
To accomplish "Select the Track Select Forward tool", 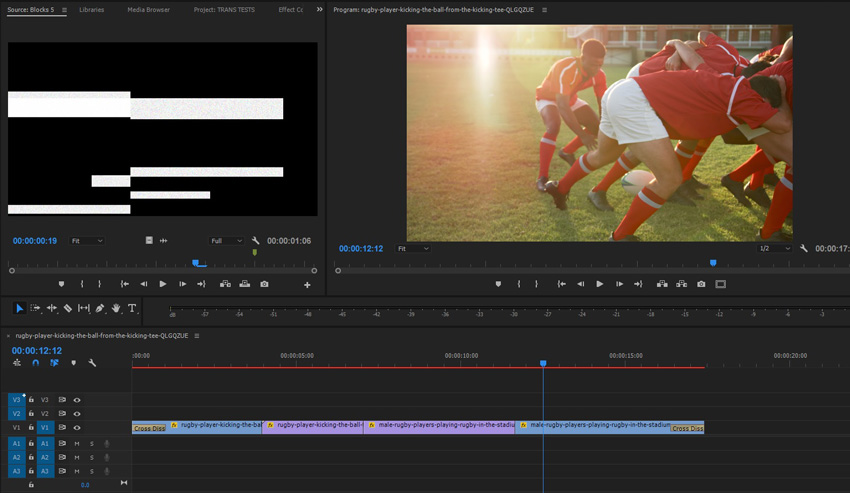I will coord(35,308).
